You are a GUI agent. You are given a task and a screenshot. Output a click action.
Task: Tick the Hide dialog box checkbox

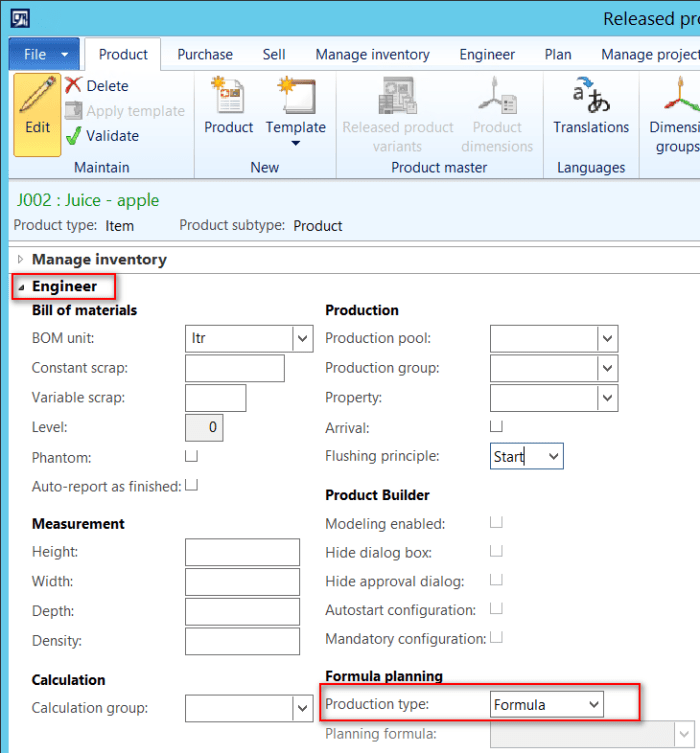point(496,551)
